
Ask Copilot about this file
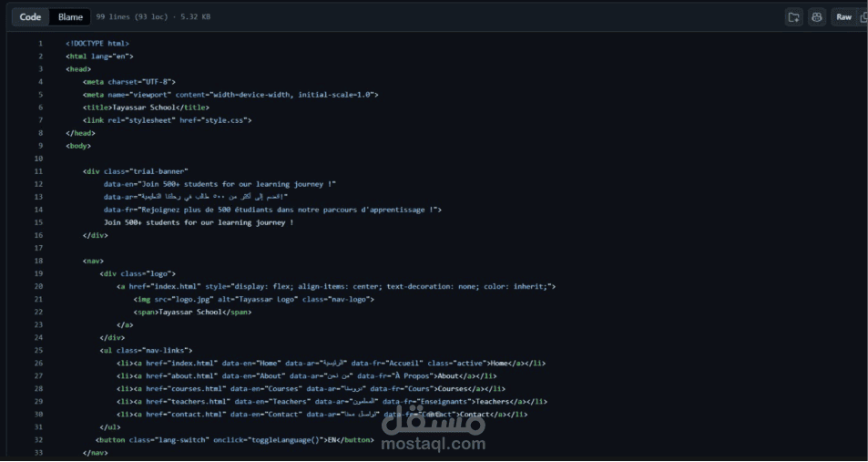[816, 17]
